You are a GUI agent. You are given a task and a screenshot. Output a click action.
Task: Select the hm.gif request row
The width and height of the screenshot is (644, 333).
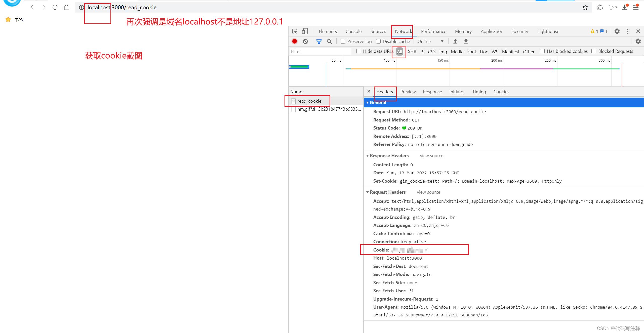pyautogui.click(x=326, y=109)
